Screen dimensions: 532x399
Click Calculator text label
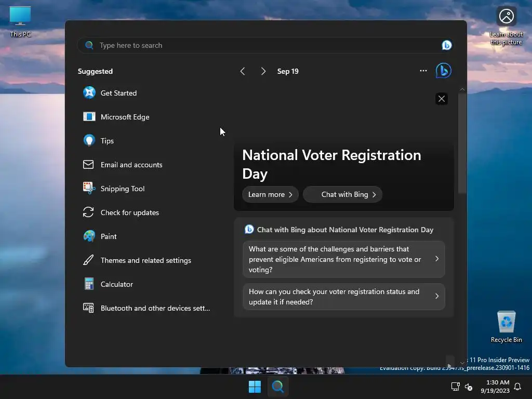[117, 284]
